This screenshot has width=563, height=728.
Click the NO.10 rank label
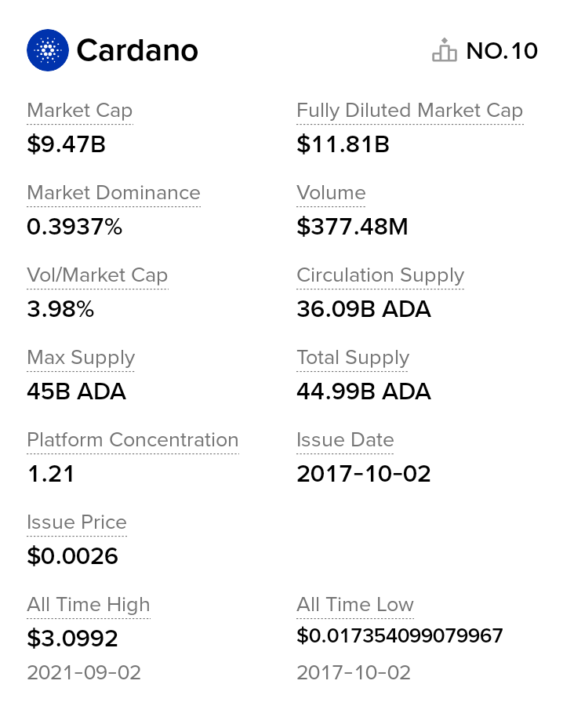502,51
